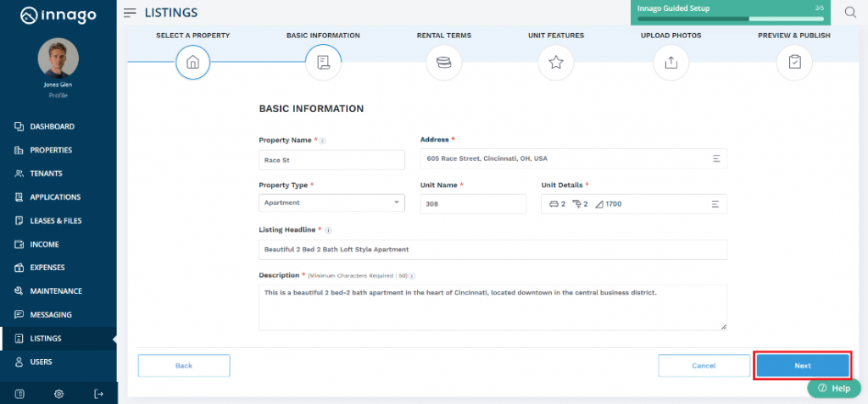Click the Select a Property house icon

(193, 63)
